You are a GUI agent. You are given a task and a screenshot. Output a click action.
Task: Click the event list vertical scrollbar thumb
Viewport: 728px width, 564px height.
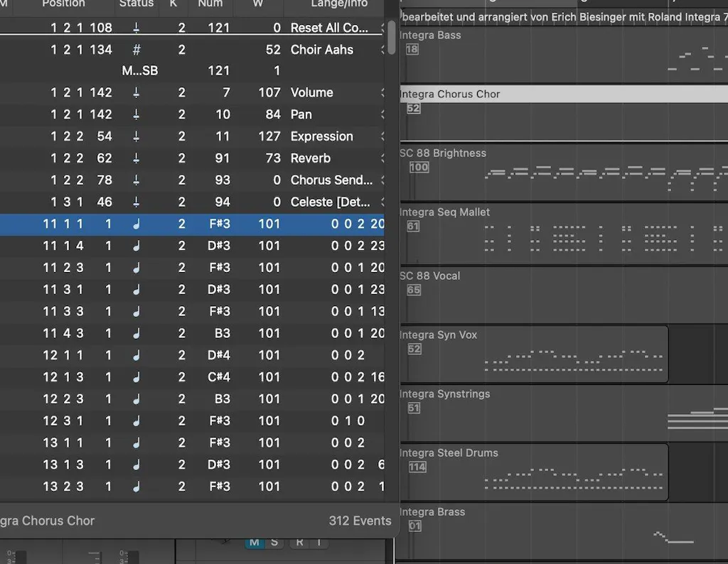[x=392, y=38]
